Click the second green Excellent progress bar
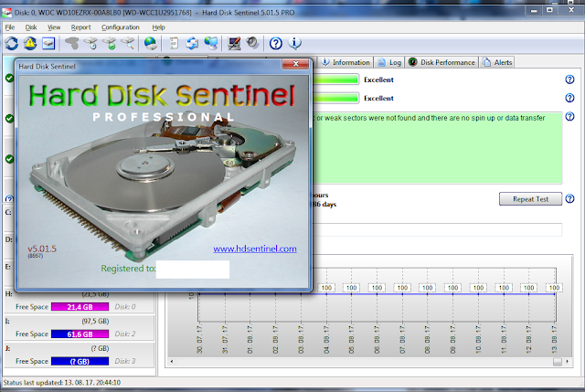 tap(335, 98)
